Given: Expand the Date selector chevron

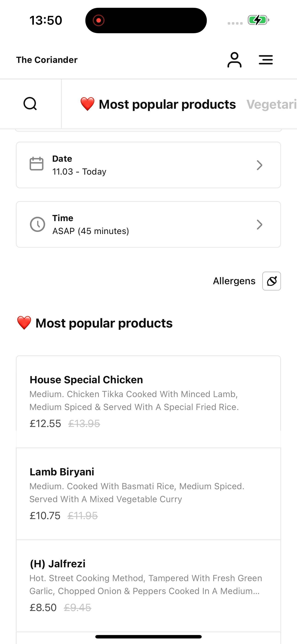Looking at the screenshot, I should 259,165.
